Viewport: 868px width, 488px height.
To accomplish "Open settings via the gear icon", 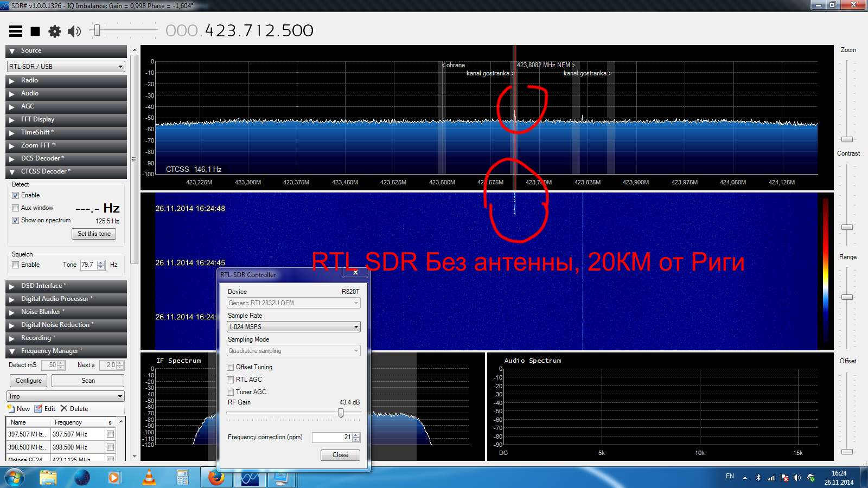I will (55, 31).
